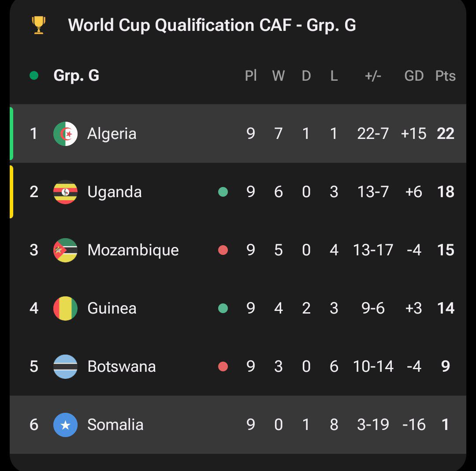Viewport: 476px width, 471px height.
Task: Click the Somalia flag icon
Action: 65,425
